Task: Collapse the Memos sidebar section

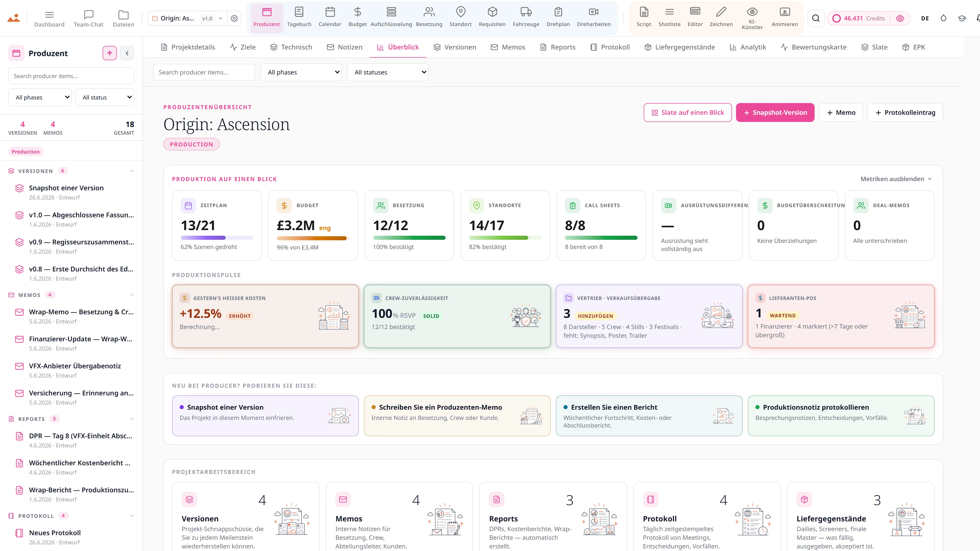Action: [132, 295]
